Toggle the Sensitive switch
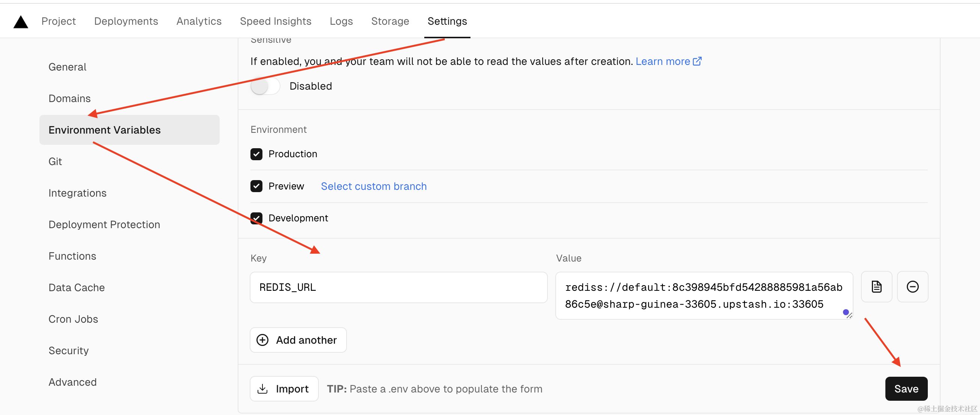Viewport: 980px width, 415px height. point(265,86)
